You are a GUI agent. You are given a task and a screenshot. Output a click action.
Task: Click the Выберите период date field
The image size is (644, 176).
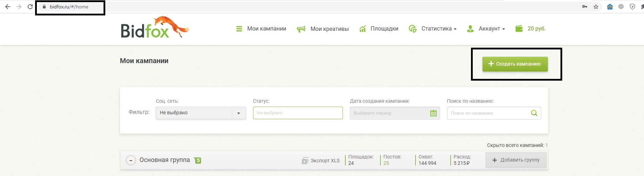pyautogui.click(x=394, y=113)
